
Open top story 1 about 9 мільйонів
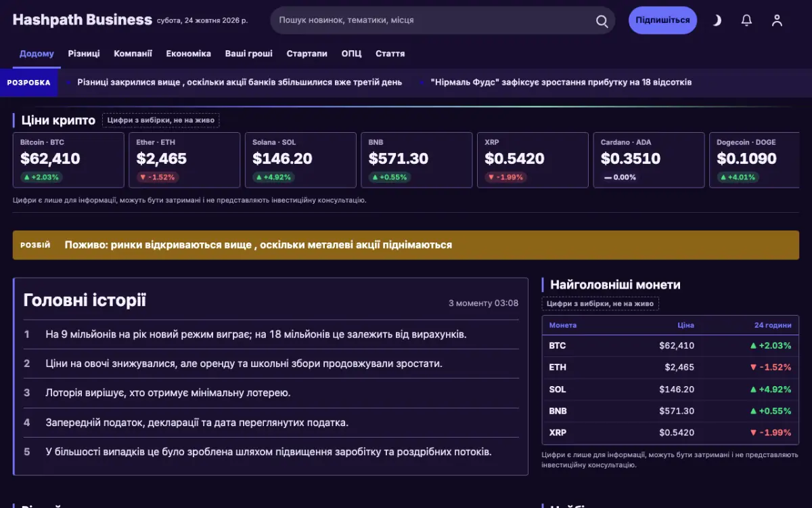coord(271,334)
